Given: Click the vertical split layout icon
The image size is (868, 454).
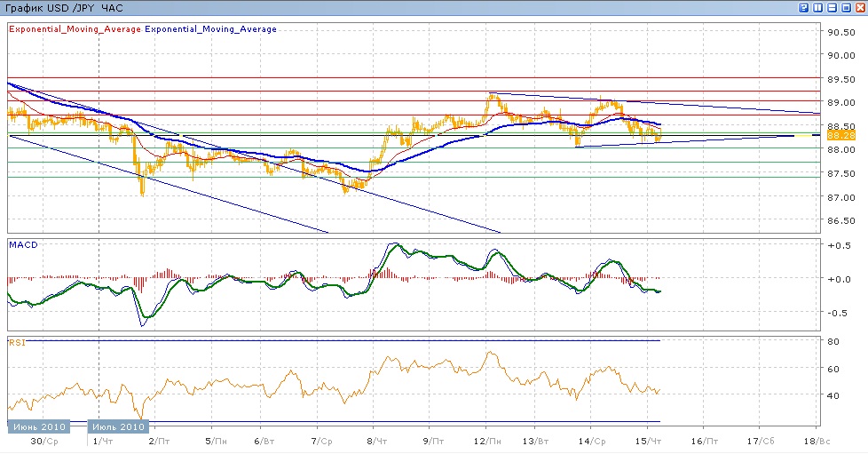Looking at the screenshot, I should (818, 7).
